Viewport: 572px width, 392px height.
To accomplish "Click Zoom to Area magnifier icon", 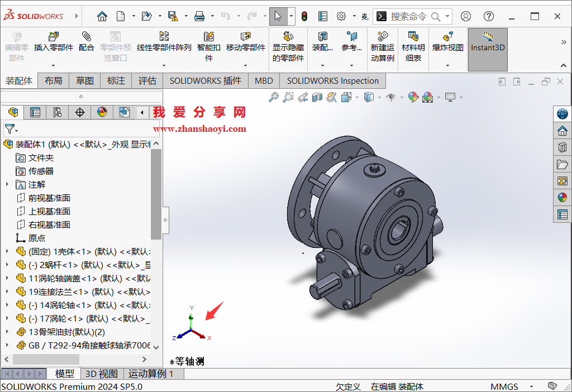I will 288,97.
